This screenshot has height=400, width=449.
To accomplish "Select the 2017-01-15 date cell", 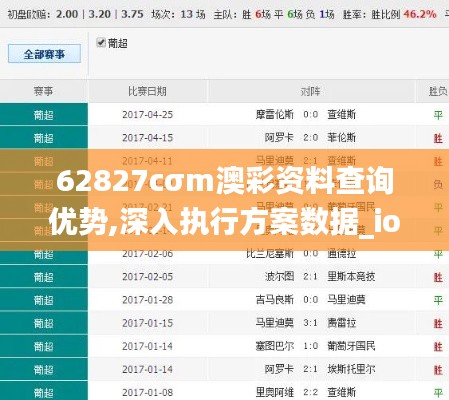I will [x=147, y=323].
